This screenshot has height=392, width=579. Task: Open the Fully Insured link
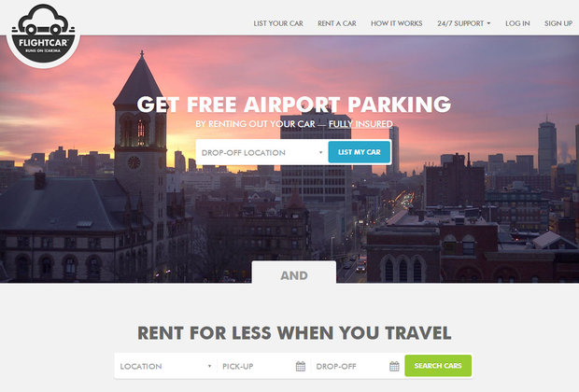pyautogui.click(x=360, y=124)
